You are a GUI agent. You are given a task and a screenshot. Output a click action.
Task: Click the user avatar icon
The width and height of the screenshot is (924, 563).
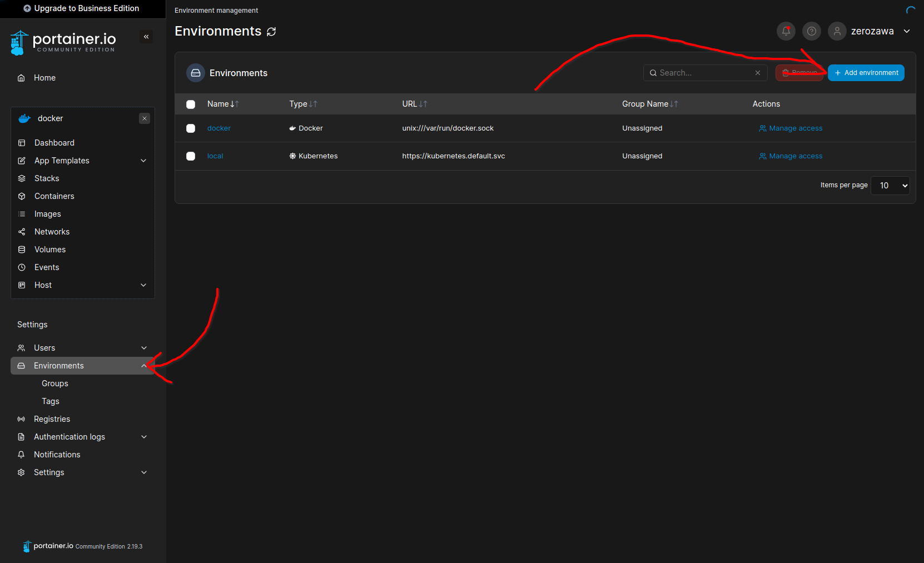tap(837, 31)
